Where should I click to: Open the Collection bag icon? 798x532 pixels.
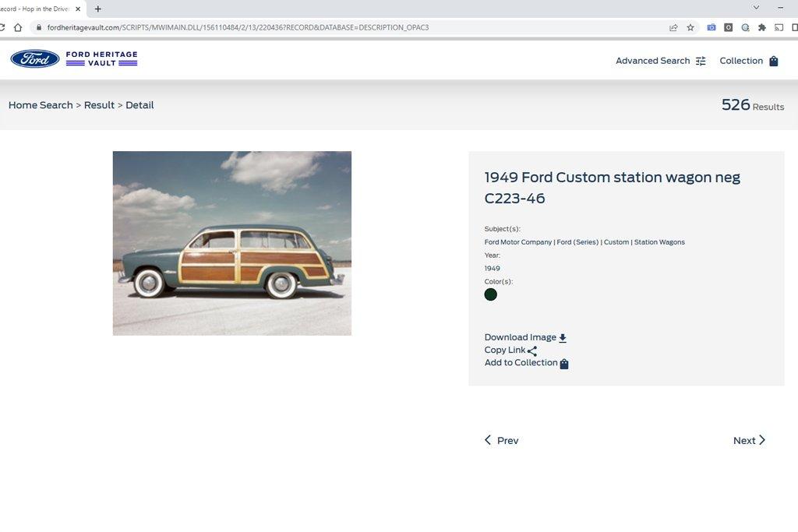pyautogui.click(x=774, y=61)
